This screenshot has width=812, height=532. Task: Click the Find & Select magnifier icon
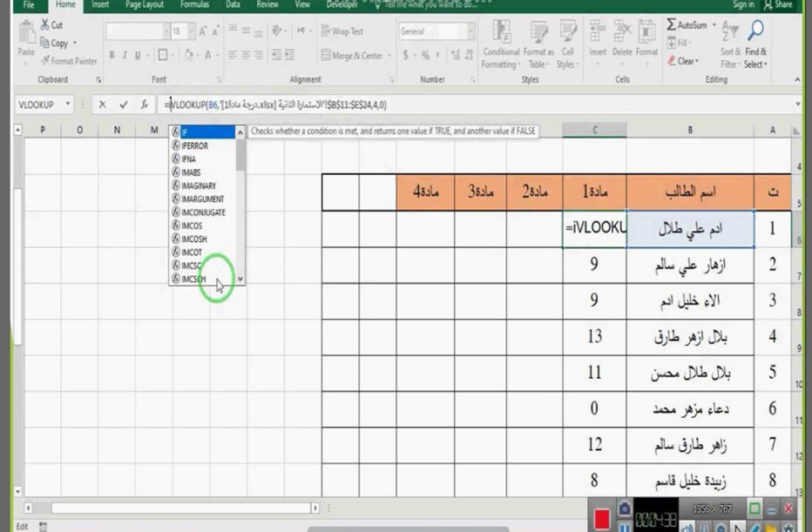755,32
